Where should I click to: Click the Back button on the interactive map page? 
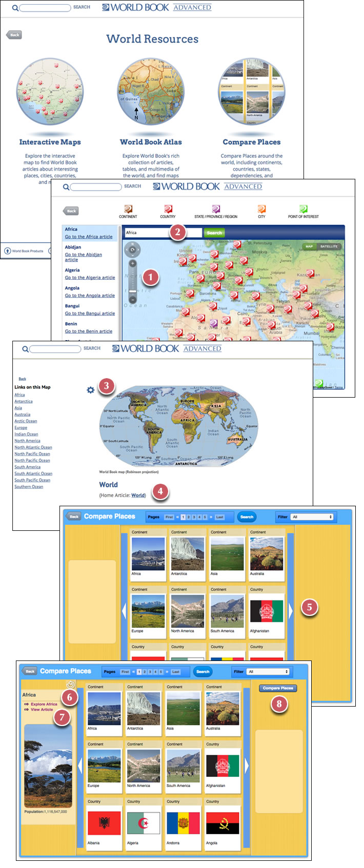click(71, 211)
